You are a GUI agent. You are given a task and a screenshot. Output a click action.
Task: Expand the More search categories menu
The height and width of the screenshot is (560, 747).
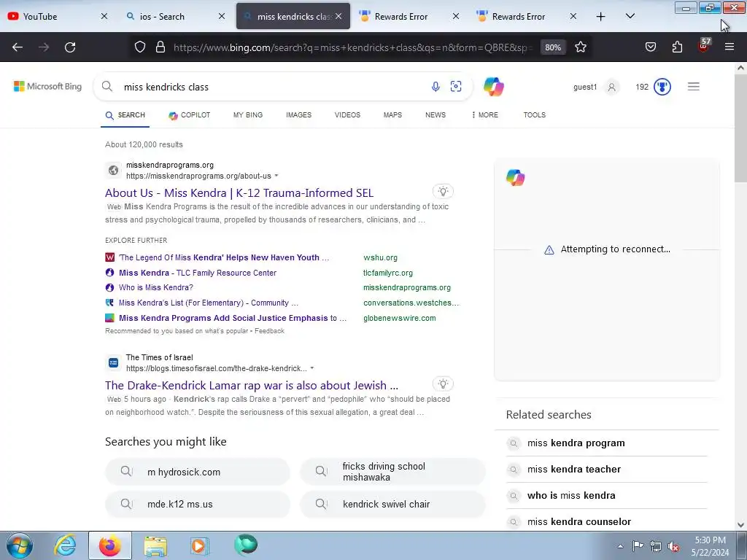[484, 115]
